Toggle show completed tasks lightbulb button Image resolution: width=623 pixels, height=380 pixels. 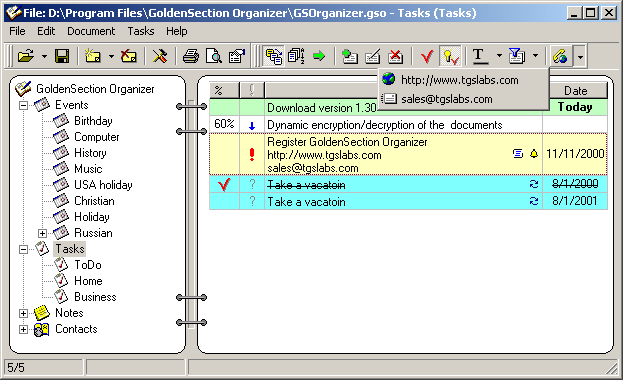450,56
